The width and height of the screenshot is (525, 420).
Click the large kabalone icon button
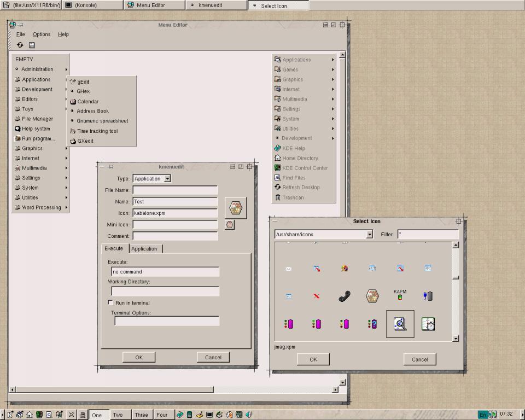tap(236, 208)
